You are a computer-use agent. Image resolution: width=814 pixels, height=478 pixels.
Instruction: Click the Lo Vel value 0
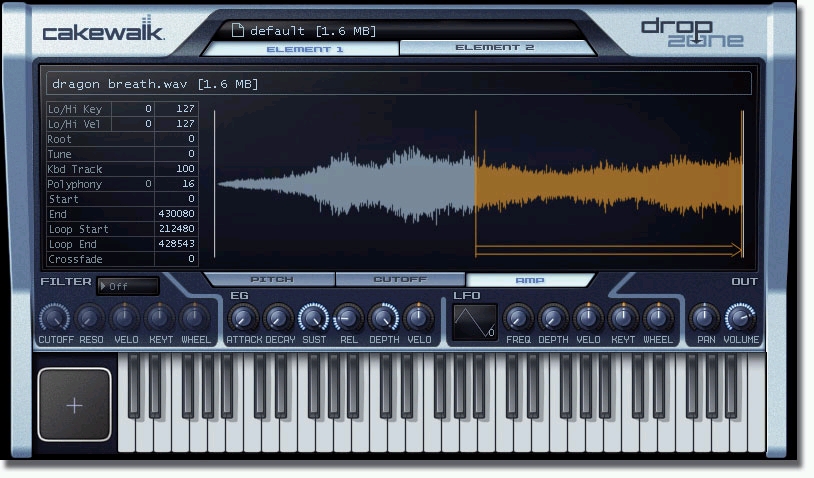pos(133,124)
